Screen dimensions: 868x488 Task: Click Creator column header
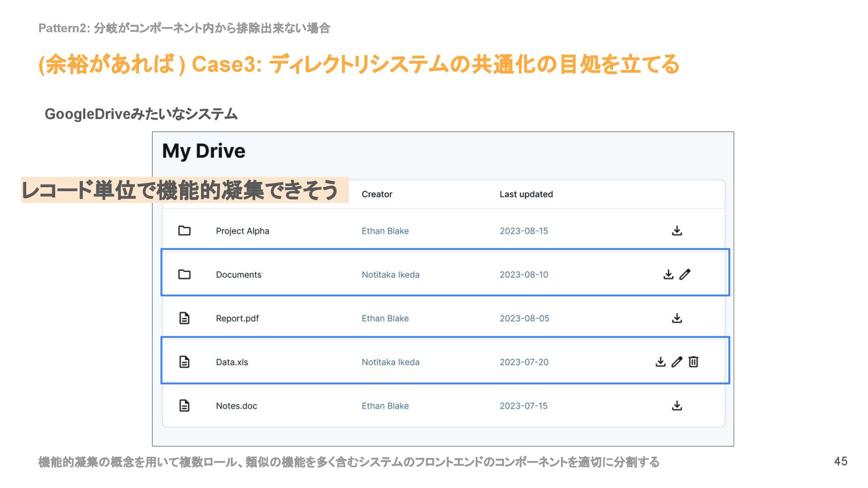(377, 194)
